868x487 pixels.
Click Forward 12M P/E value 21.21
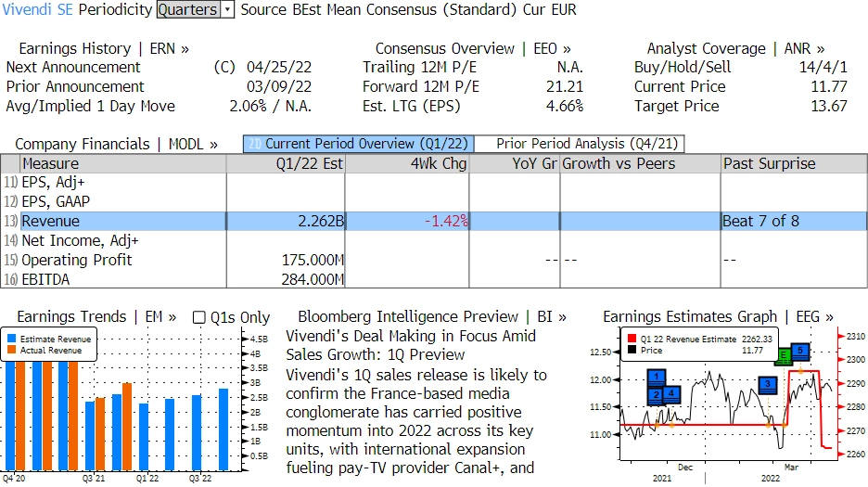click(565, 87)
